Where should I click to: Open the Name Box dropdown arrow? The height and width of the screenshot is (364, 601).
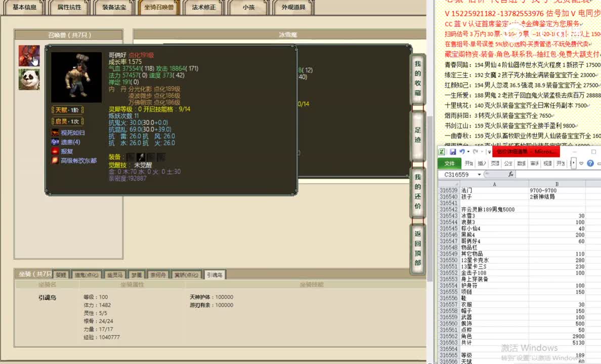point(479,174)
